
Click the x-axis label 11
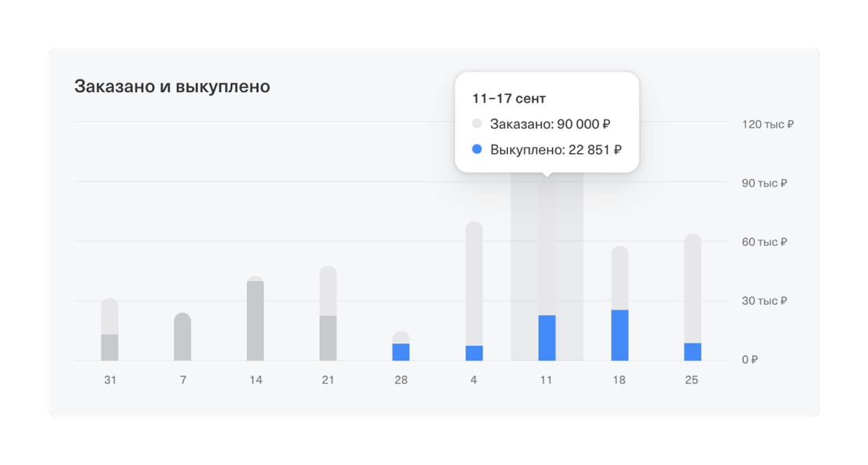coord(546,380)
